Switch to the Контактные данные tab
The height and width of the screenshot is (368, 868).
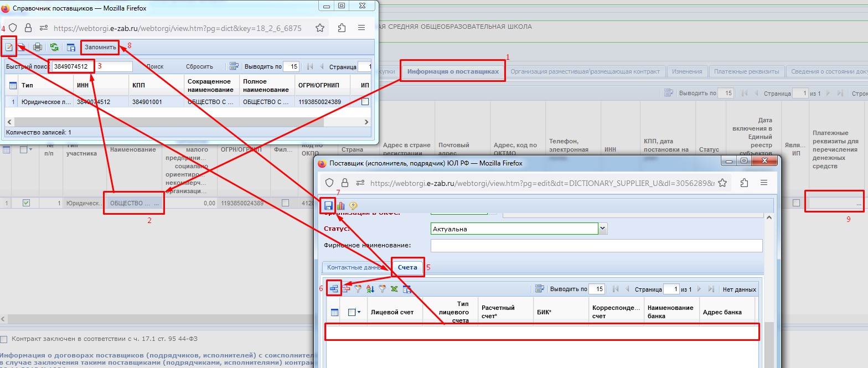(x=356, y=267)
